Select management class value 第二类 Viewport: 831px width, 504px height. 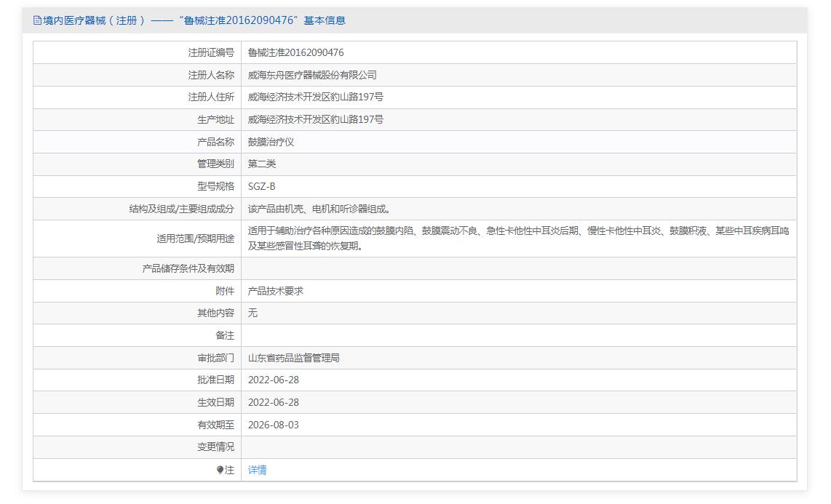pyautogui.click(x=262, y=164)
